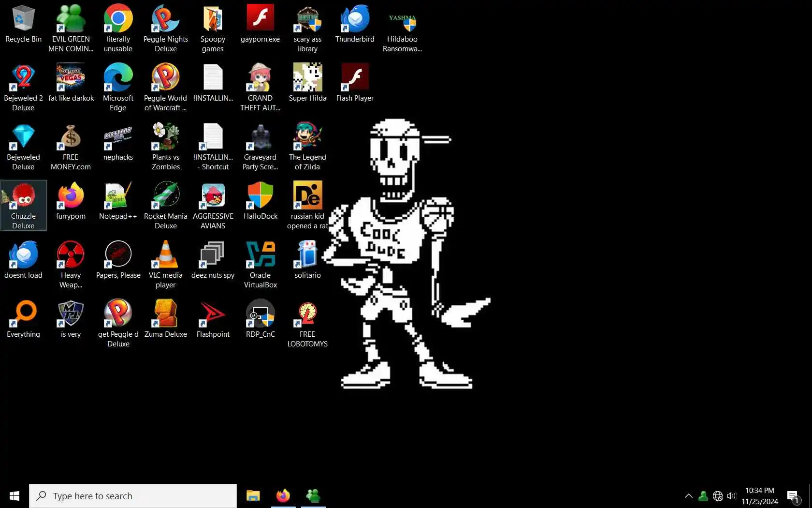Click the green Messenger tray icon
This screenshot has height=508, width=812.
pyautogui.click(x=703, y=496)
